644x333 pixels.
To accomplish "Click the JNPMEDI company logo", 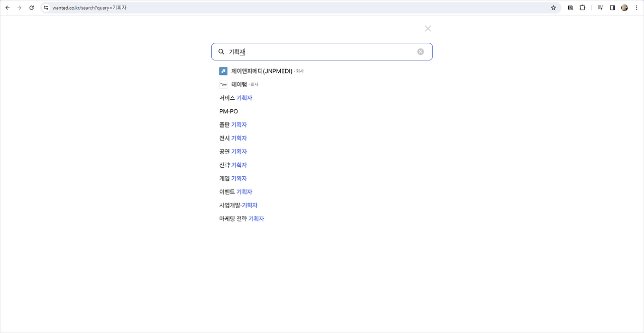I will point(223,71).
